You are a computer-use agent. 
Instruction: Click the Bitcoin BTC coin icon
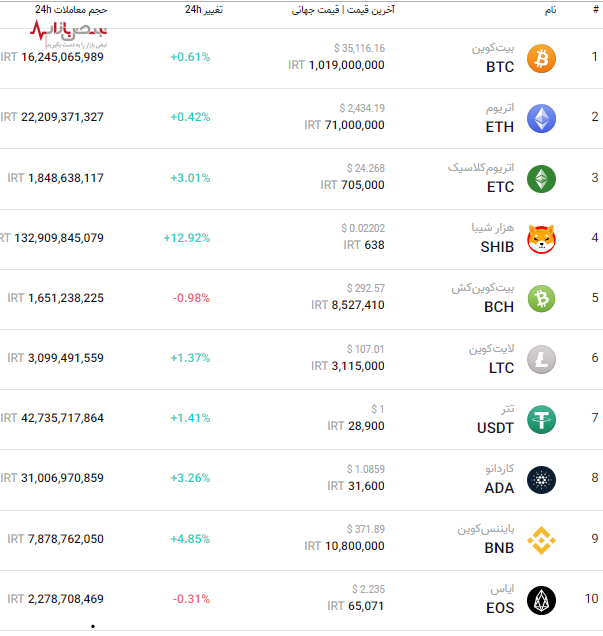tap(541, 58)
